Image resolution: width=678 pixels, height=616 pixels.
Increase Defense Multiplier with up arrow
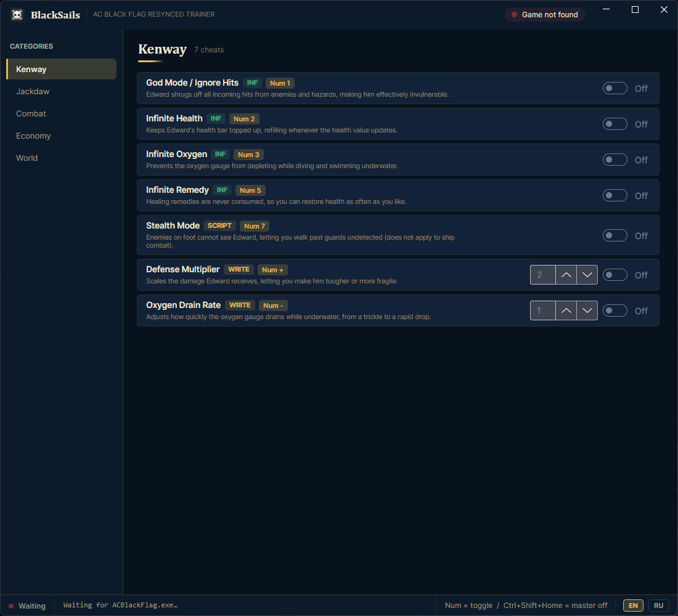(x=566, y=275)
